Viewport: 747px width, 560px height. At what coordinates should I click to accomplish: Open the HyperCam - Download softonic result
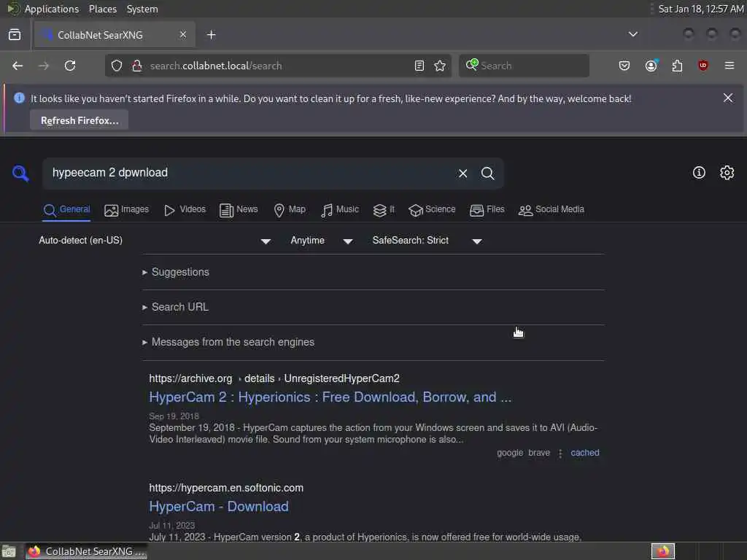coord(219,507)
